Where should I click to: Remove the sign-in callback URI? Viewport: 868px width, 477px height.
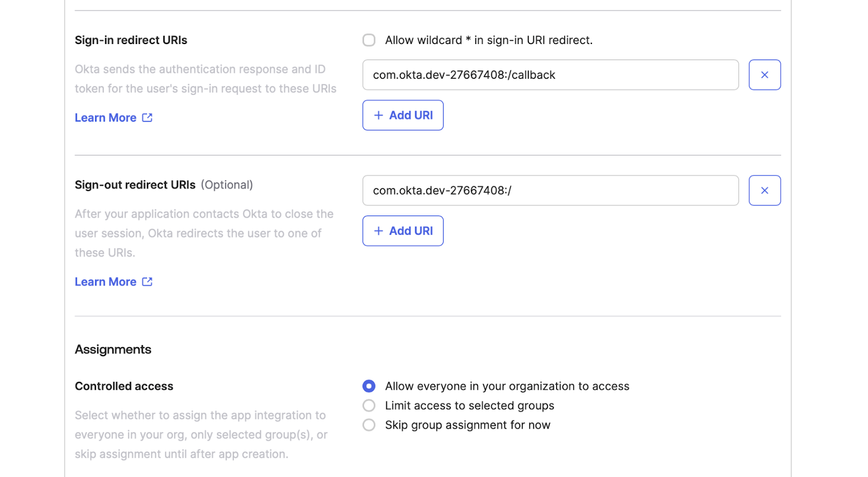(764, 75)
